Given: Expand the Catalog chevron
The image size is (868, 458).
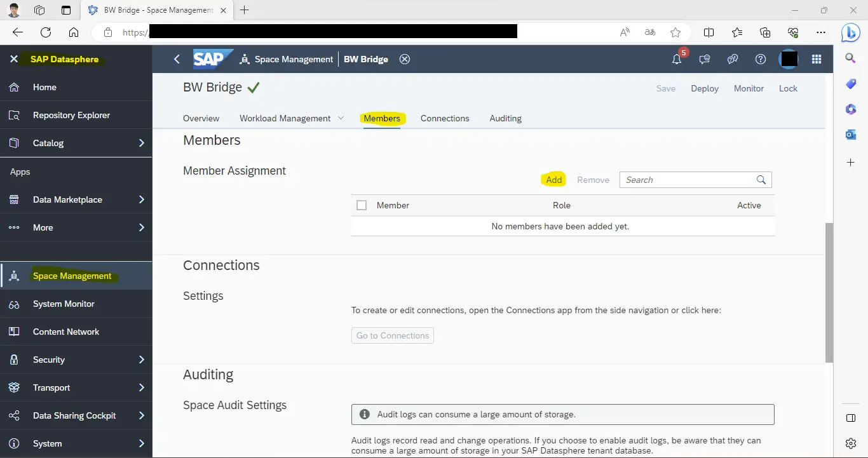Looking at the screenshot, I should 141,143.
